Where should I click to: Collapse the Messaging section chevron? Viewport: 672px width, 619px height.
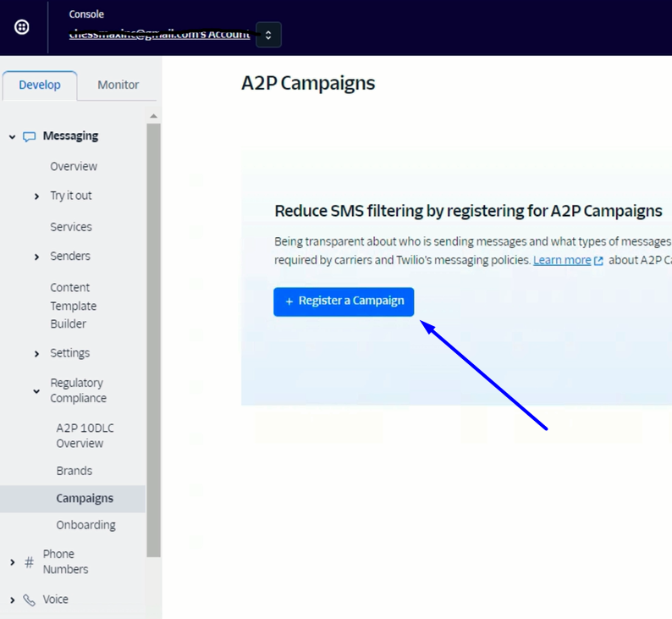(12, 136)
